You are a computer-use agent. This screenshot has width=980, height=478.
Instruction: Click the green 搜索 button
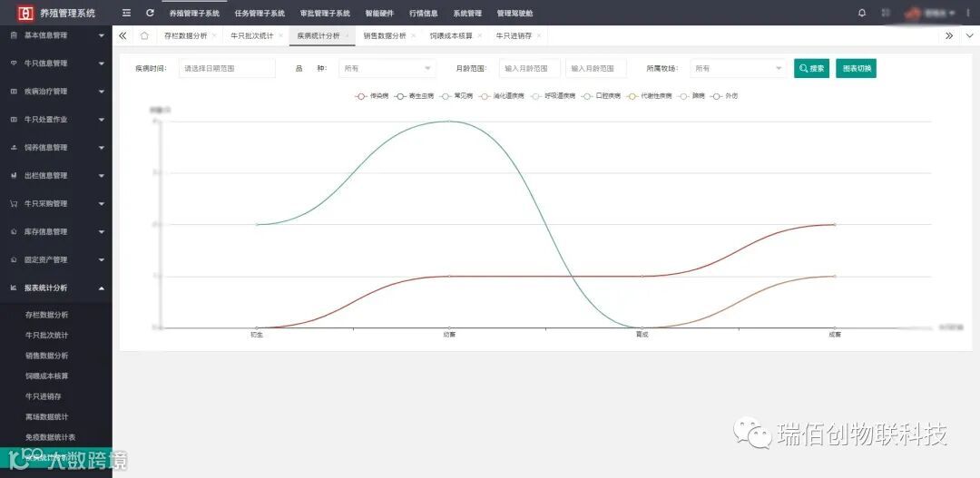[811, 68]
